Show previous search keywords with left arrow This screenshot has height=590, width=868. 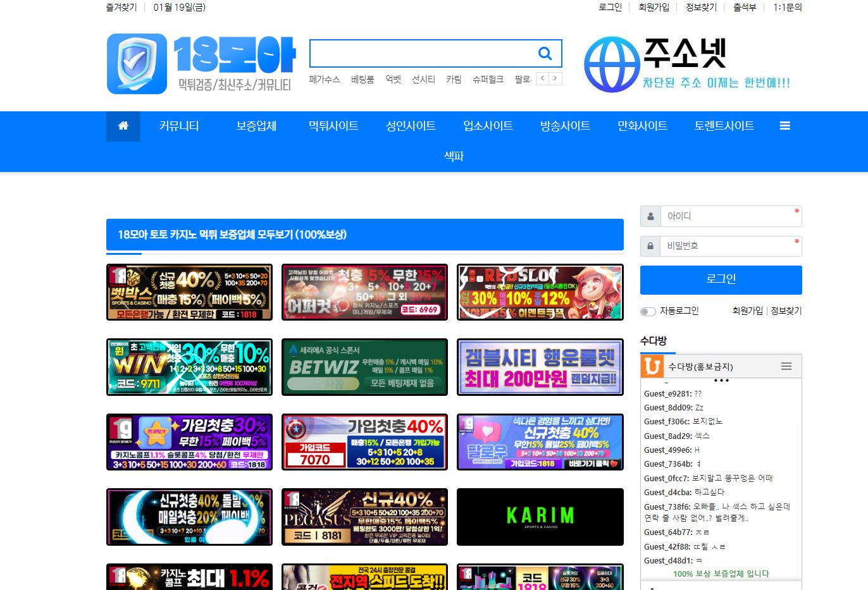[x=542, y=78]
